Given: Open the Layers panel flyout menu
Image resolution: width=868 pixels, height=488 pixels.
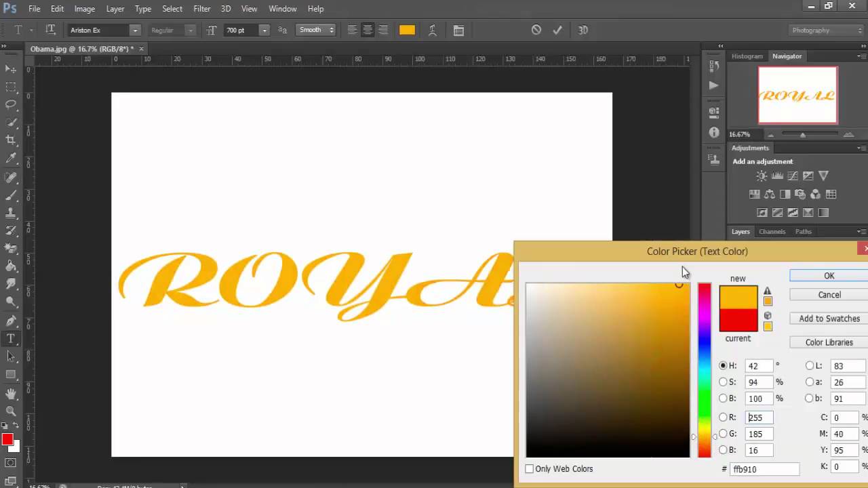Looking at the screenshot, I should tap(861, 232).
